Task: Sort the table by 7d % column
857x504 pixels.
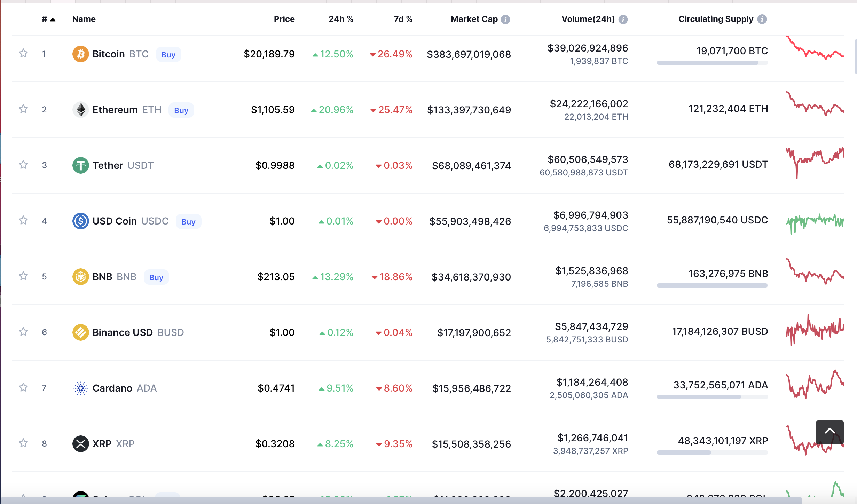Action: click(403, 19)
